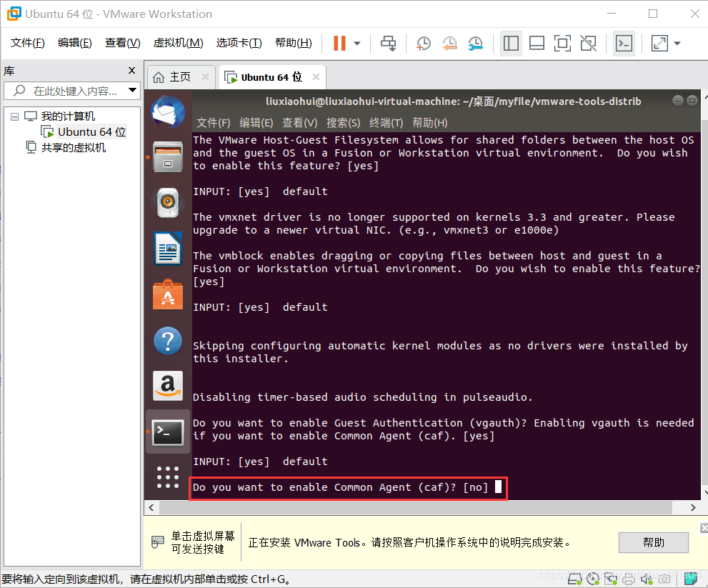The width and height of the screenshot is (708, 588).
Task: Open Help icon in Ubuntu dock
Action: tap(168, 341)
